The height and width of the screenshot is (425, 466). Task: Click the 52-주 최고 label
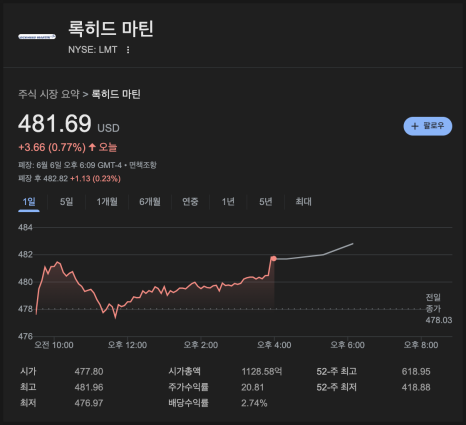pos(337,371)
